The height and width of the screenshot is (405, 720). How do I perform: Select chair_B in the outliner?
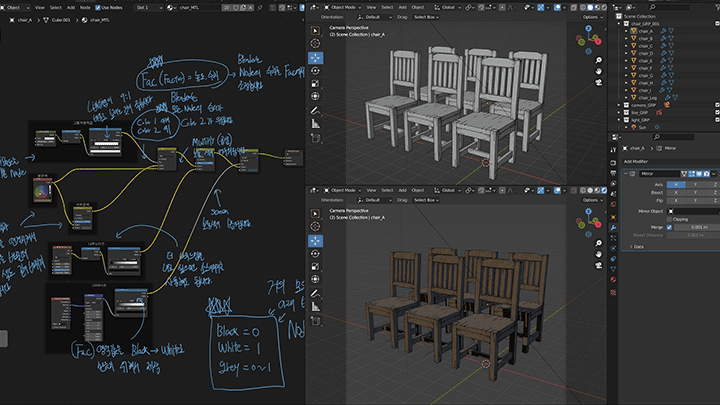(x=645, y=39)
